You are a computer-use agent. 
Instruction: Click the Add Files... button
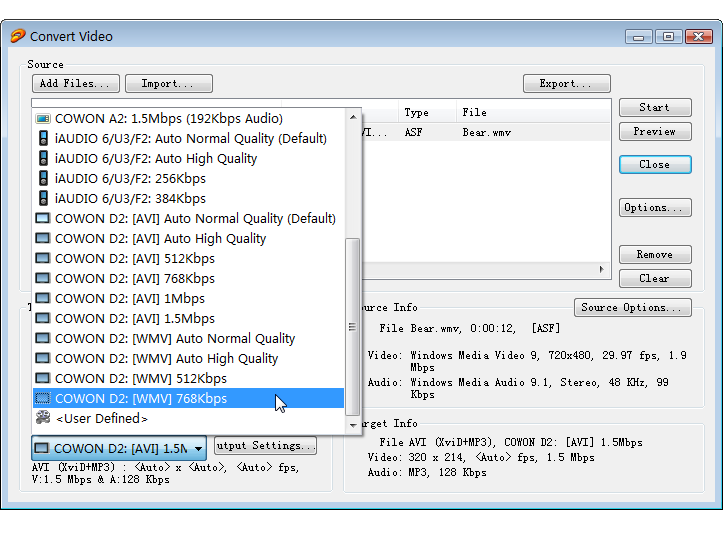pyautogui.click(x=76, y=83)
